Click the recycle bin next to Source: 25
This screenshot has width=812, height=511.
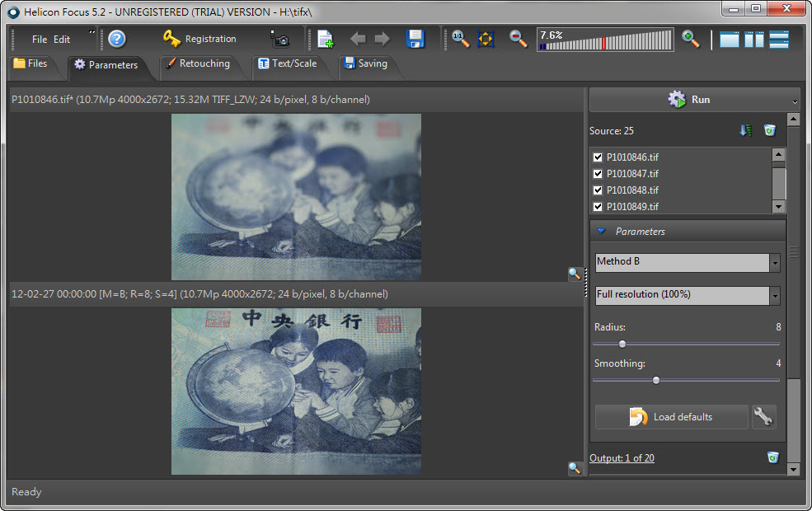tap(770, 130)
